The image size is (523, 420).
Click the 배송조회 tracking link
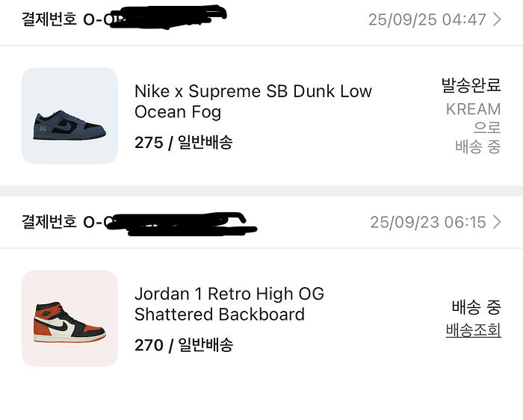[473, 330]
